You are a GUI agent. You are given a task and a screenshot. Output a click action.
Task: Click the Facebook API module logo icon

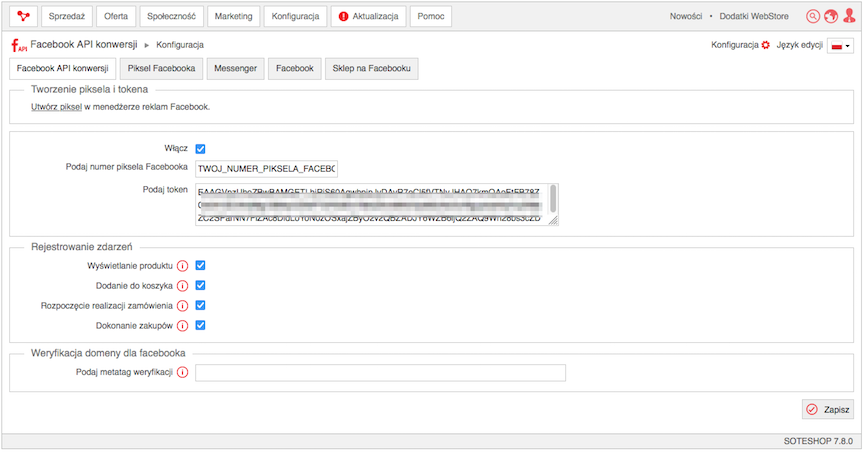19,45
